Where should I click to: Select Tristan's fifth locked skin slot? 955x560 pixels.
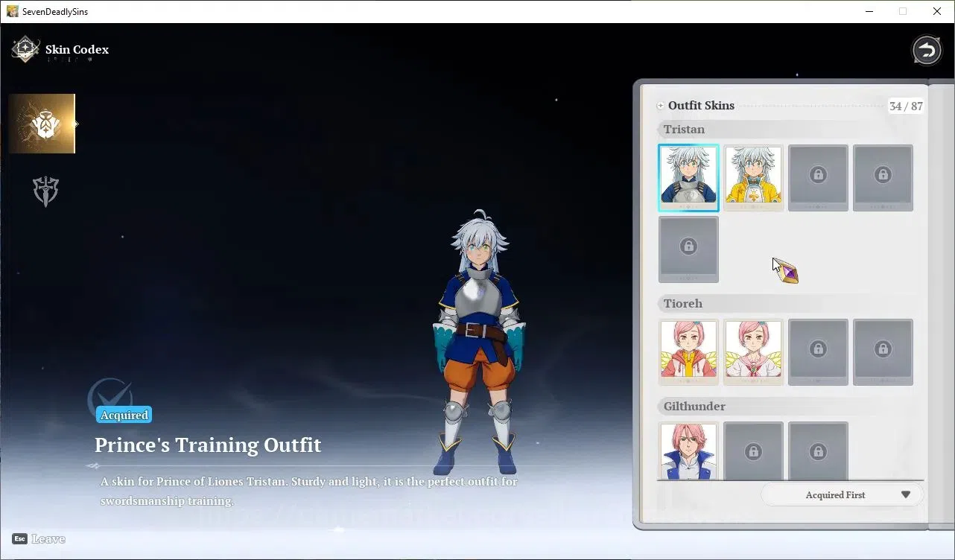(x=688, y=249)
